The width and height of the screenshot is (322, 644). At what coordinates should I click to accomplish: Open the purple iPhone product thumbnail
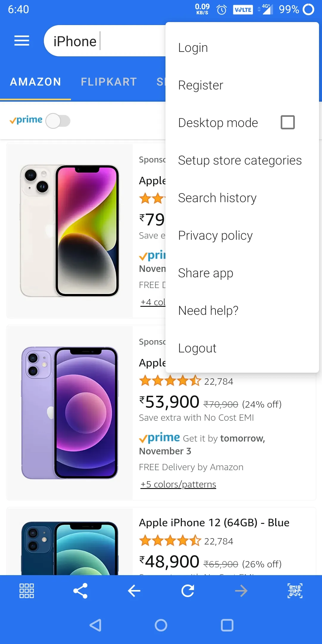(x=69, y=413)
